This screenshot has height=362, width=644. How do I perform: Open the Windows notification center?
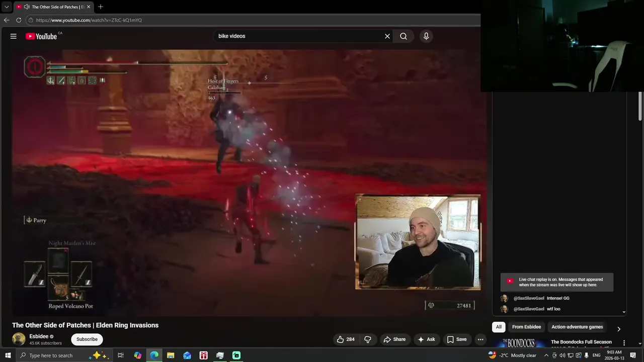[633, 355]
